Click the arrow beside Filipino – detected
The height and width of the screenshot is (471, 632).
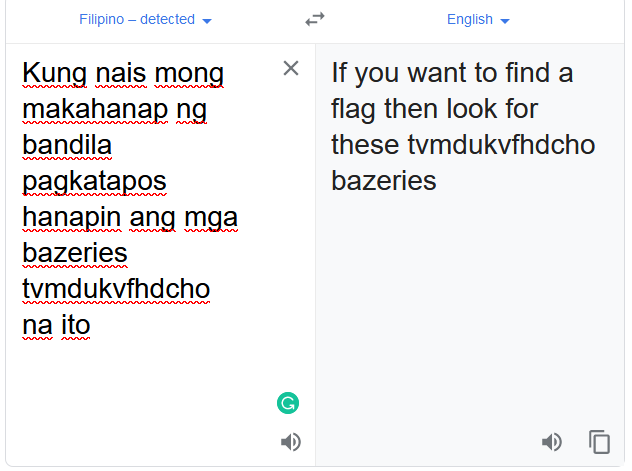point(207,21)
